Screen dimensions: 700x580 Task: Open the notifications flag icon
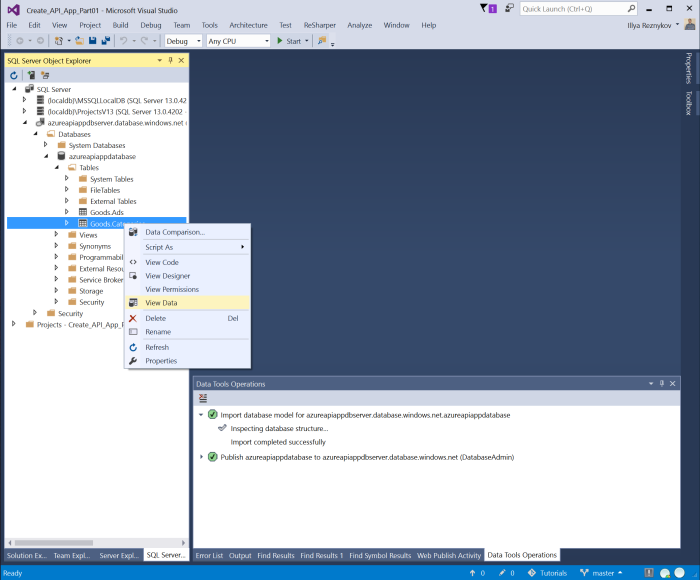488,8
